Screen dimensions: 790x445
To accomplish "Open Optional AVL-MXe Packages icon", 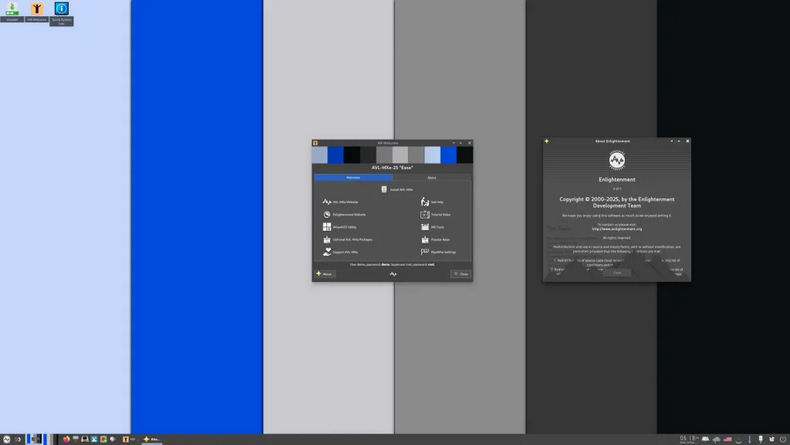I will (327, 240).
